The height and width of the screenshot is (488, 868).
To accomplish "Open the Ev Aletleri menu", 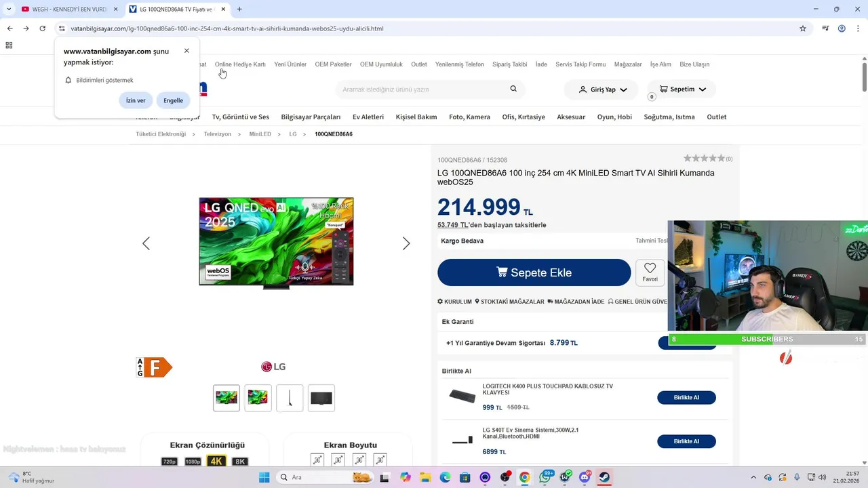I will (368, 117).
